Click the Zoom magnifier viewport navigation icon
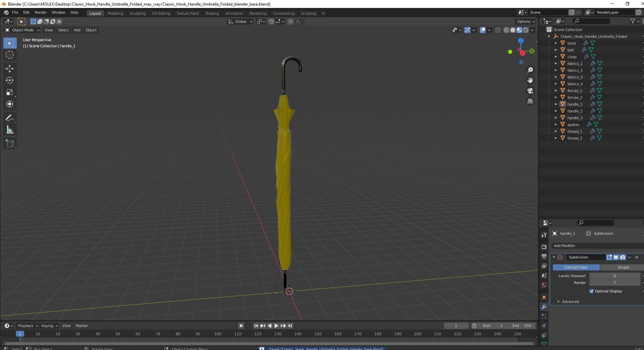Image resolution: width=644 pixels, height=350 pixels. coord(530,70)
